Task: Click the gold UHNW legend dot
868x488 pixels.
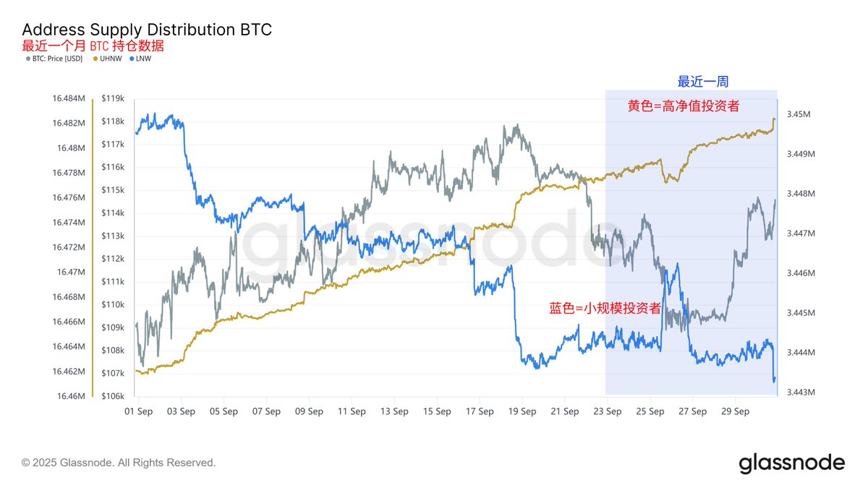Action: pyautogui.click(x=96, y=59)
